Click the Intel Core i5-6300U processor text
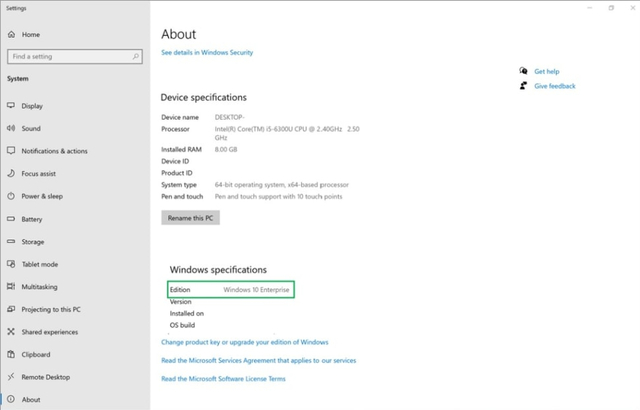 coord(287,133)
